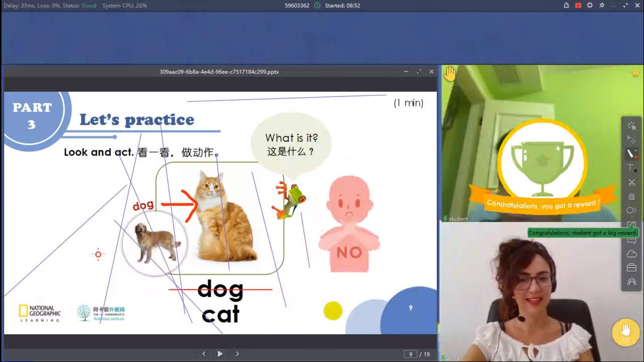Image resolution: width=644 pixels, height=362 pixels.
Task: Select the Text tool in whiteboard toolbar
Action: click(x=631, y=168)
